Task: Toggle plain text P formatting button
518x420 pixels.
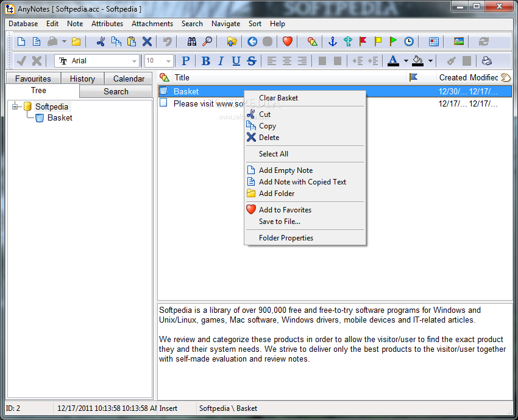Action: [x=185, y=61]
